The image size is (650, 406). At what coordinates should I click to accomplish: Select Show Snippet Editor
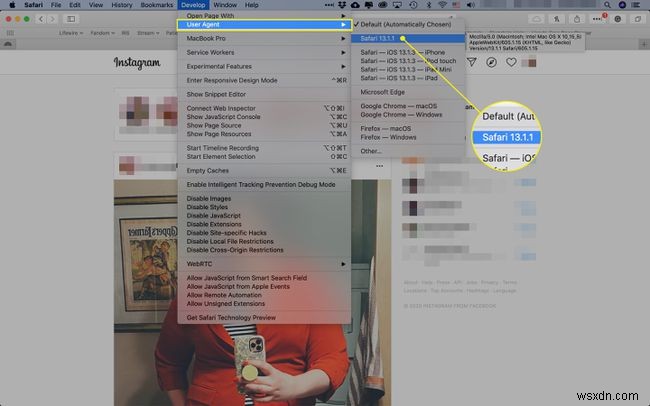[x=264, y=94]
